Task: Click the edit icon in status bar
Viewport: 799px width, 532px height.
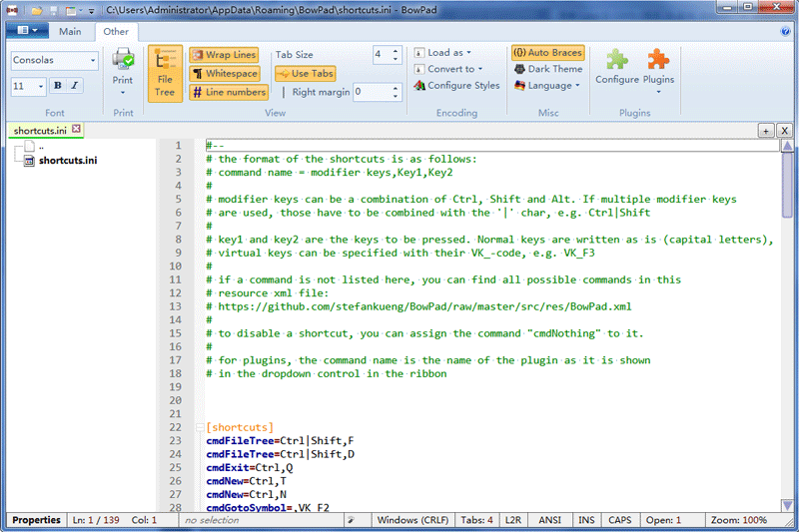Action: pyautogui.click(x=352, y=520)
